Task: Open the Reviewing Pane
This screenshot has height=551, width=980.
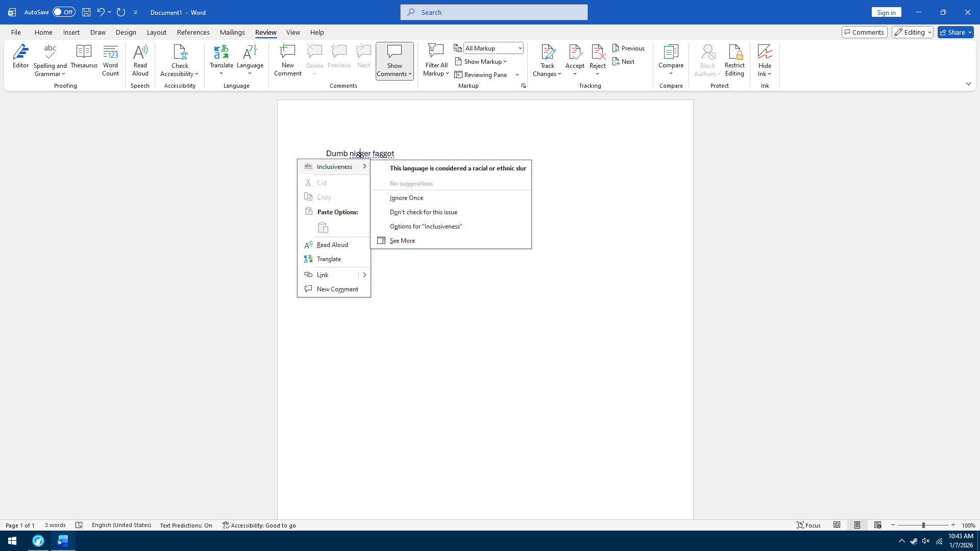Action: pos(481,75)
